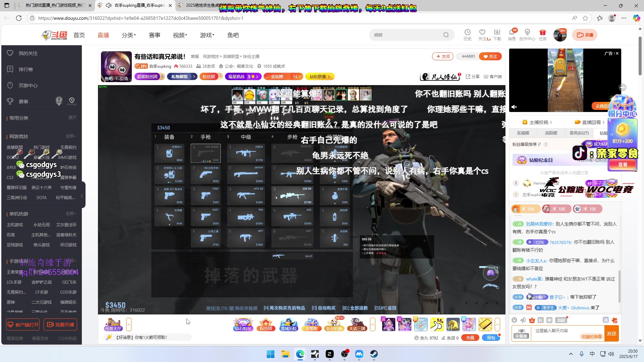
Task: Switch to 活跃榜 tab
Action: pos(551,133)
